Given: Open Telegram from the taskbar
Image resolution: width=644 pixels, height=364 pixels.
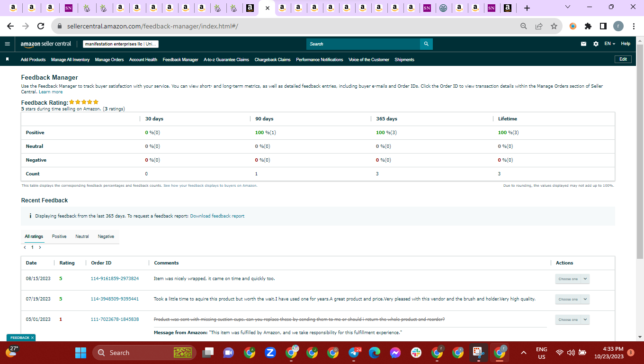Looking at the screenshot, I should point(354,353).
